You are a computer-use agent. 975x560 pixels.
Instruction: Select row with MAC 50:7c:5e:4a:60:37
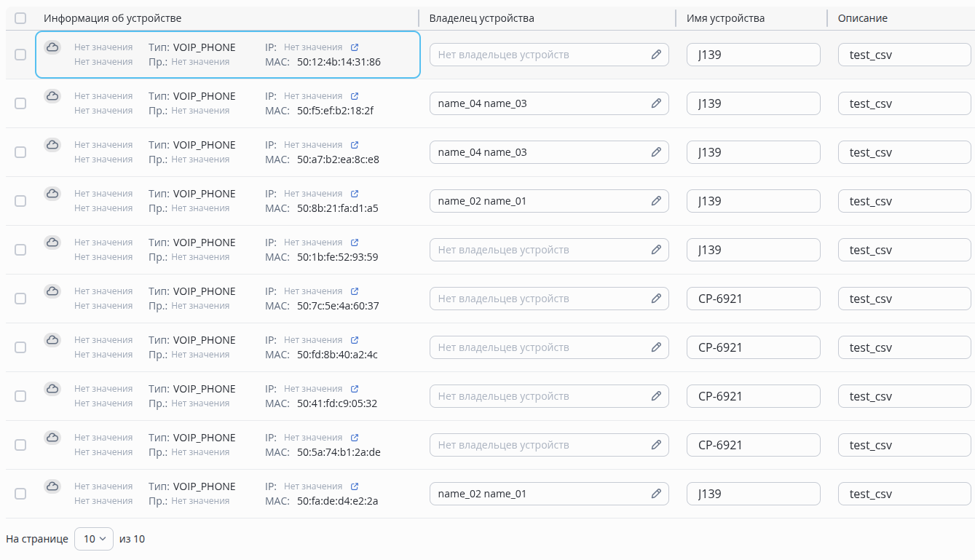pyautogui.click(x=20, y=299)
